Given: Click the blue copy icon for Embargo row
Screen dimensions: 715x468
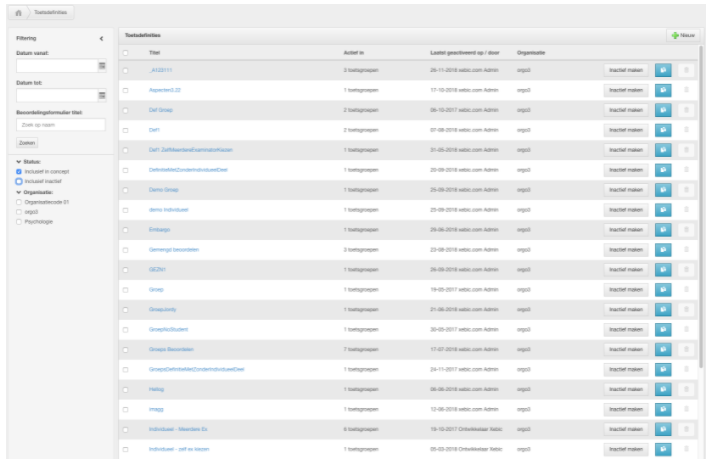Looking at the screenshot, I should coord(663,229).
